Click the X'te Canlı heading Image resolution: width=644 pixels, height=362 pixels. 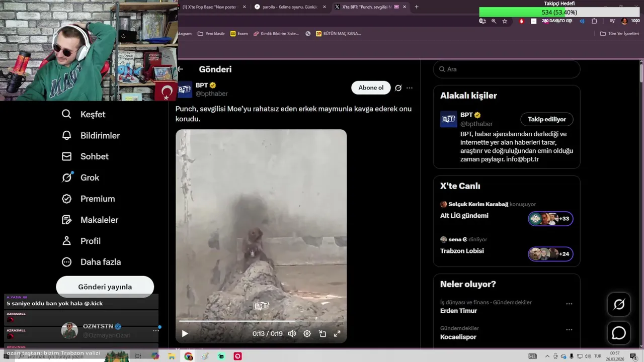(x=460, y=186)
